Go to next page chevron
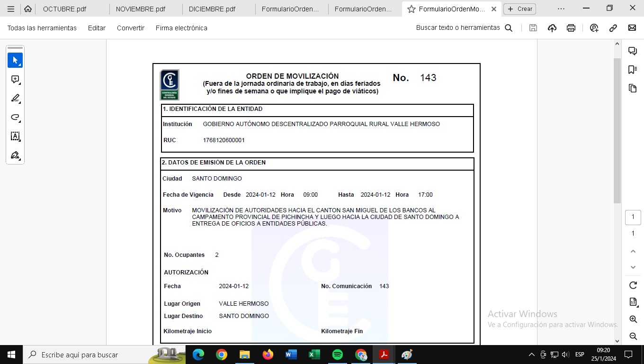The width and height of the screenshot is (644, 364). 633,267
